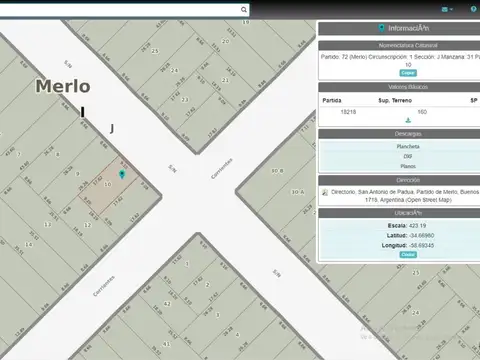Click parcel 42 in the lower block

pos(167,304)
